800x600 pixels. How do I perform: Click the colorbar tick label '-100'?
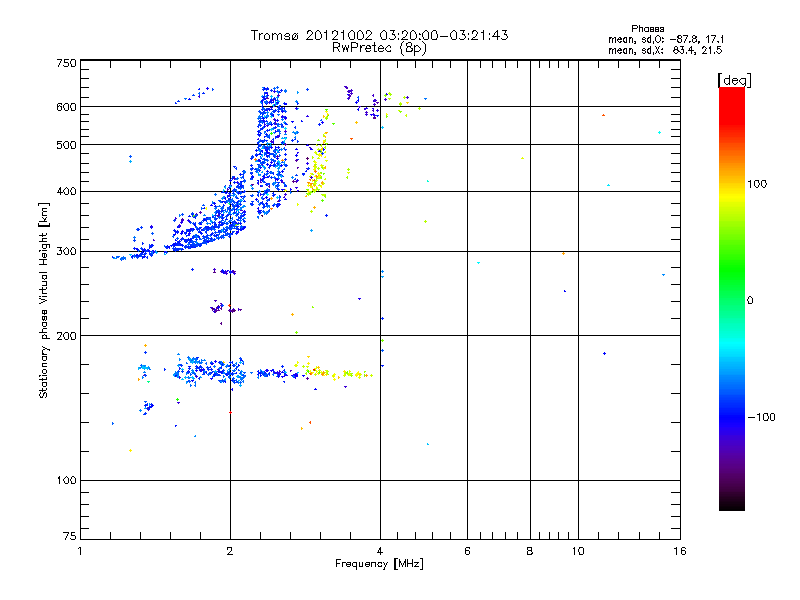coord(761,417)
